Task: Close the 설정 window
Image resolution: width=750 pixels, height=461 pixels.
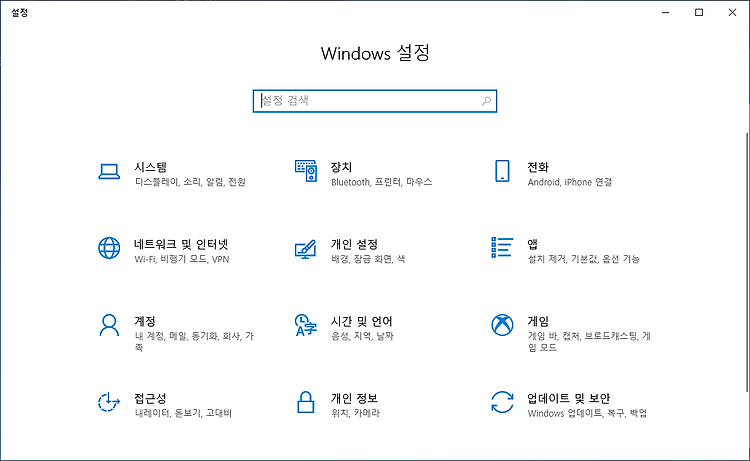Action: [732, 12]
